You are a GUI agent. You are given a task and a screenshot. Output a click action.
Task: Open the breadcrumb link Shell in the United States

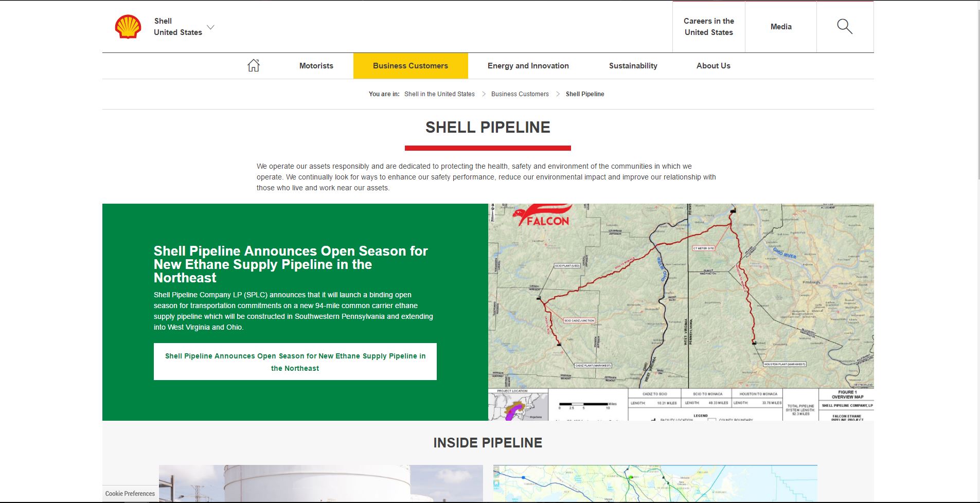pyautogui.click(x=439, y=94)
